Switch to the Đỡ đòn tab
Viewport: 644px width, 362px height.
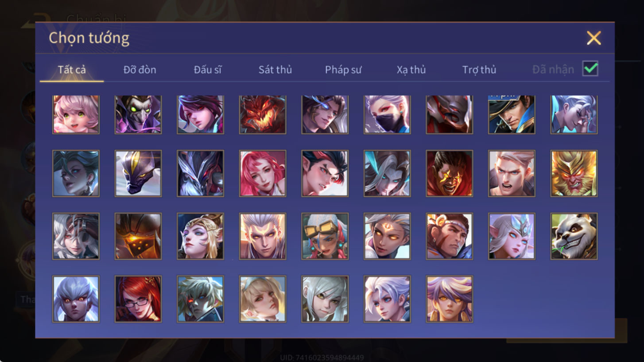[140, 70]
